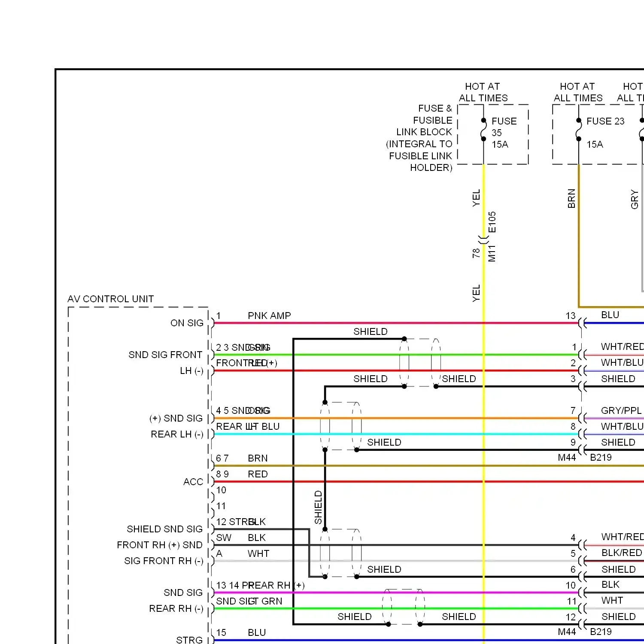Select the "REAR LH (-)" label
This screenshot has height=644, width=644.
[x=177, y=434]
